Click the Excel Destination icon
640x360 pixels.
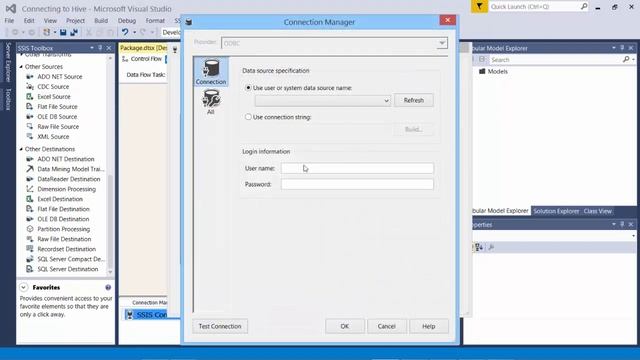point(30,199)
